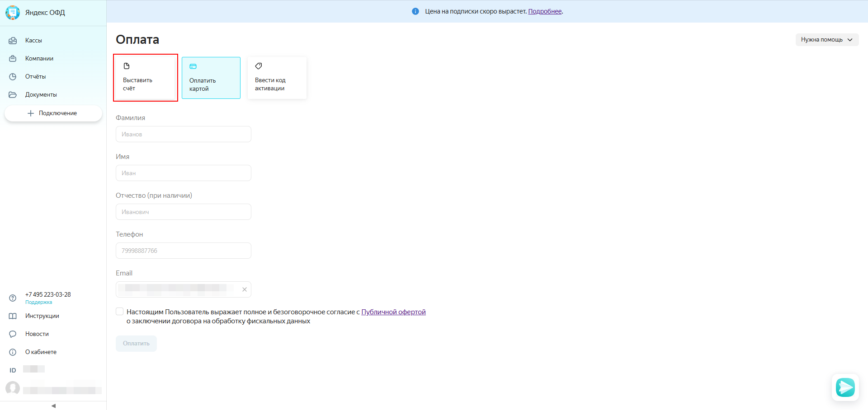Click the user avatar icon
This screenshot has height=410, width=868.
pyautogui.click(x=13, y=388)
